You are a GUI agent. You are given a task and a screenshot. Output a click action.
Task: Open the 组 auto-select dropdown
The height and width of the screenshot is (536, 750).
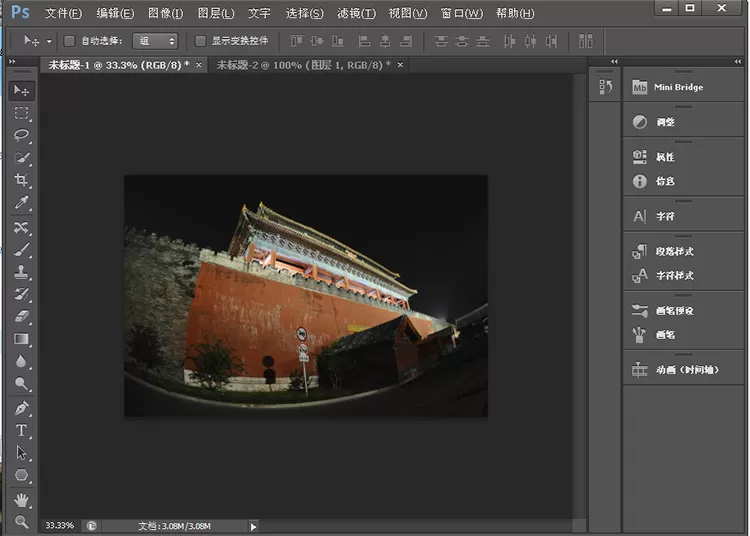point(155,41)
